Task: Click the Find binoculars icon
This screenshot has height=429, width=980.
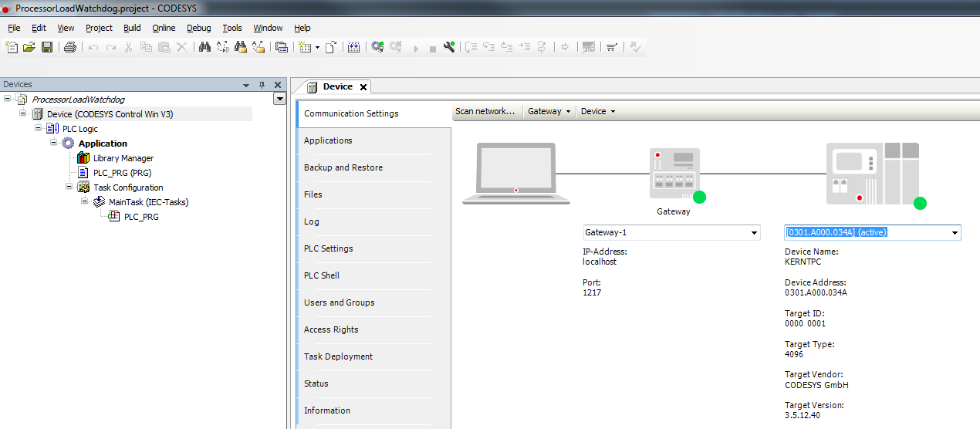Action: (204, 47)
